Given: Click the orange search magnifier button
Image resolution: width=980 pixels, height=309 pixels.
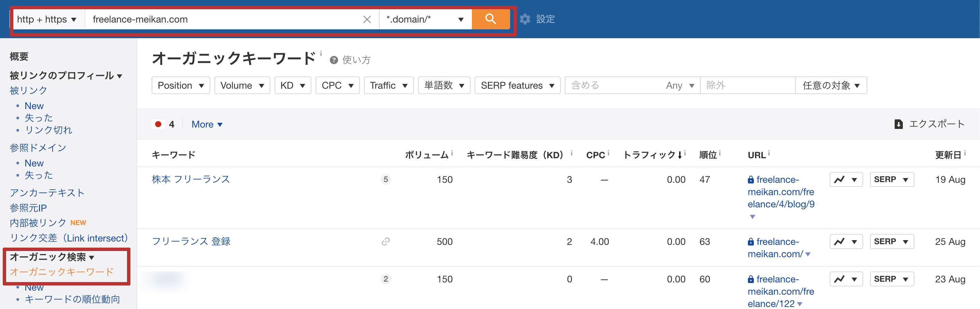Looking at the screenshot, I should [x=490, y=19].
